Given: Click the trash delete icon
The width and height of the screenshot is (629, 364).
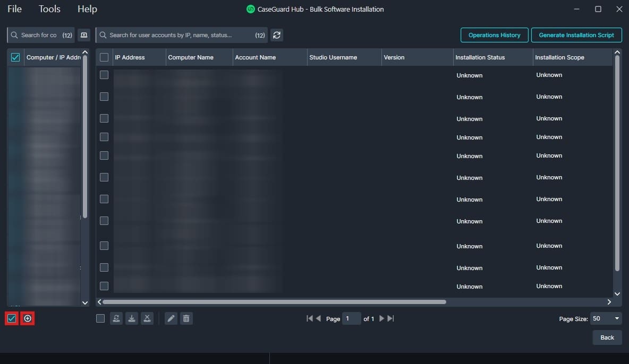Looking at the screenshot, I should (x=186, y=318).
